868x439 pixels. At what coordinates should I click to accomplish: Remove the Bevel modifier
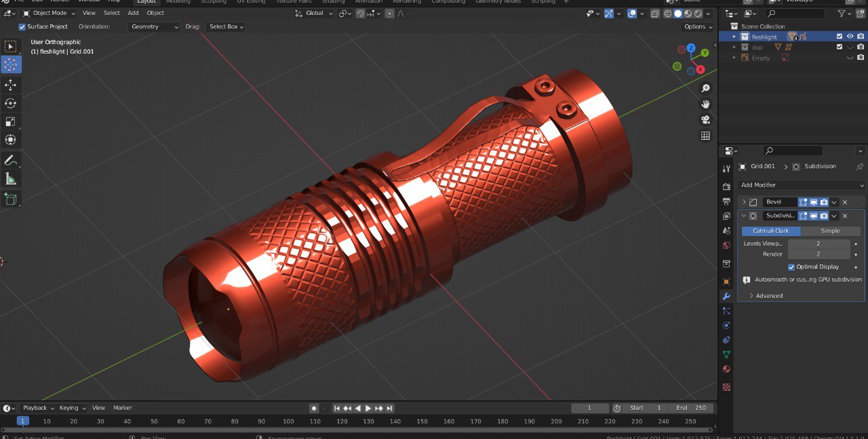click(x=845, y=202)
